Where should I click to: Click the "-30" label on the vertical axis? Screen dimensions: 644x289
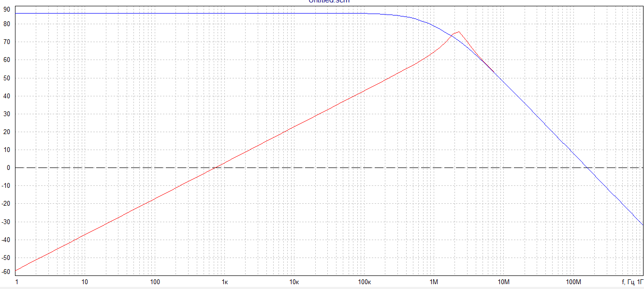pyautogui.click(x=6, y=222)
